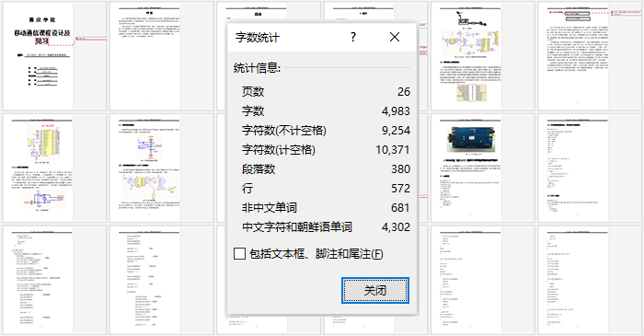The height and width of the screenshot is (336, 644).
Task: Click the 关闭 button
Action: (x=375, y=290)
